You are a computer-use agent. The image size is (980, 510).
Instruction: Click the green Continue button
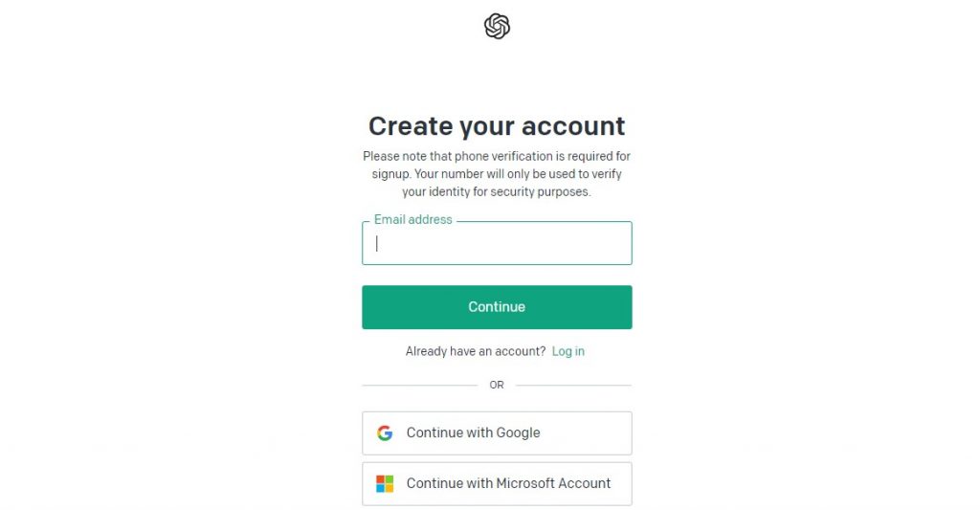pyautogui.click(x=497, y=307)
